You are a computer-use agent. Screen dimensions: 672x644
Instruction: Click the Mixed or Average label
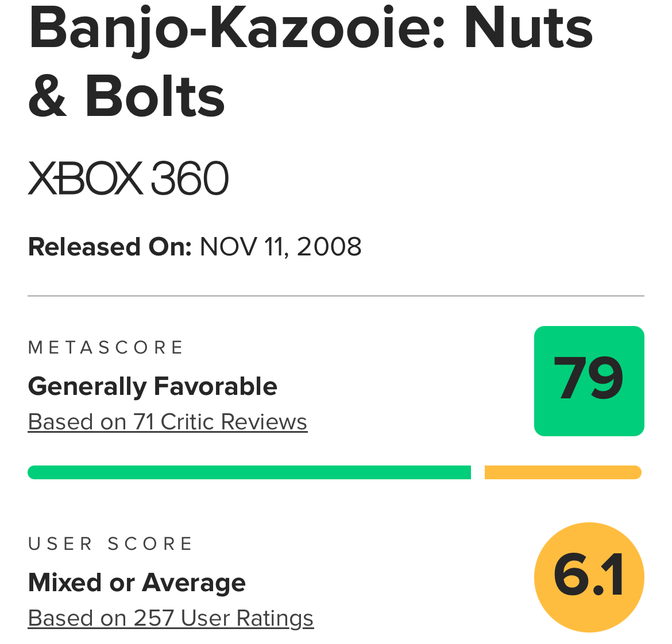[x=137, y=583]
